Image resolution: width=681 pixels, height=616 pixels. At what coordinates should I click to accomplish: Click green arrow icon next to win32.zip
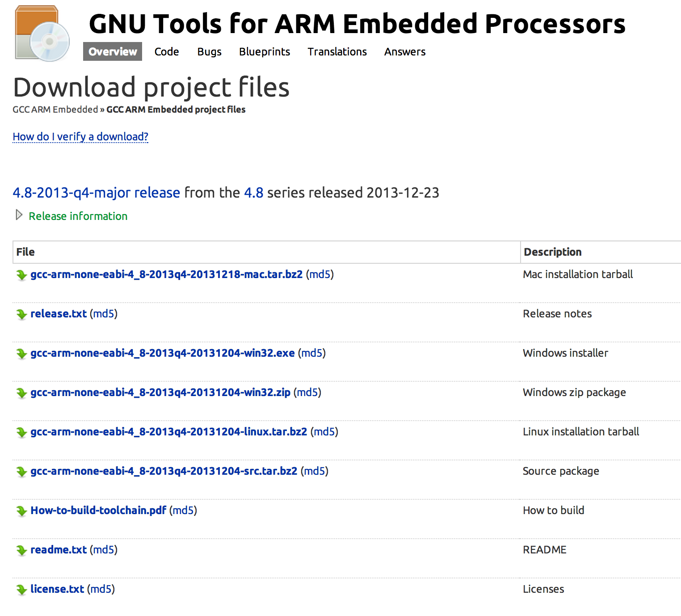pos(21,393)
